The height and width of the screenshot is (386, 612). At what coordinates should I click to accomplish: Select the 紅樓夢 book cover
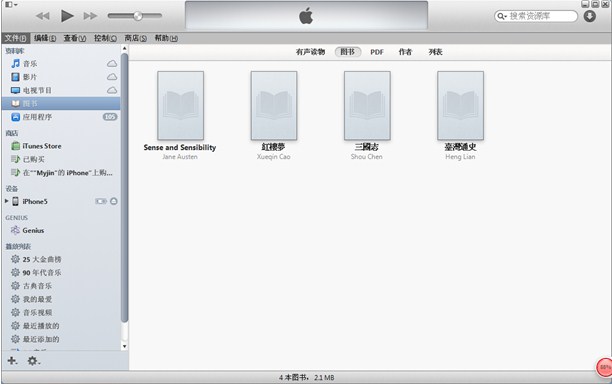tap(274, 105)
